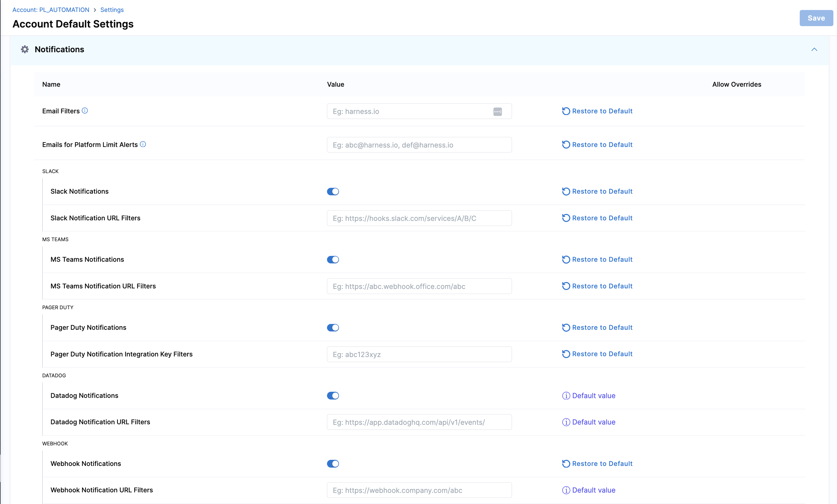The height and width of the screenshot is (504, 837).
Task: Click the Webhook URL Filters Default value info icon
Action: [566, 490]
